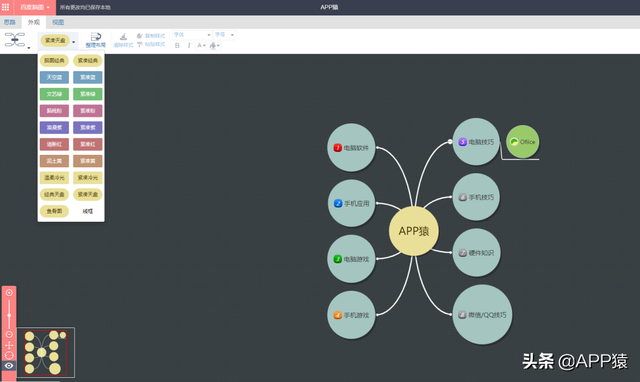Toggle bold formatting
The image size is (640, 382).
[177, 45]
